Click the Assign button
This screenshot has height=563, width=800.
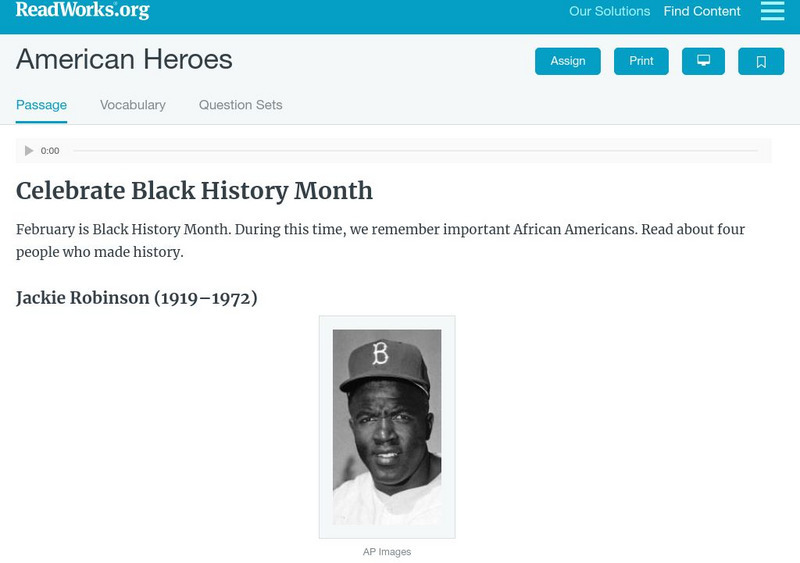[x=568, y=61]
